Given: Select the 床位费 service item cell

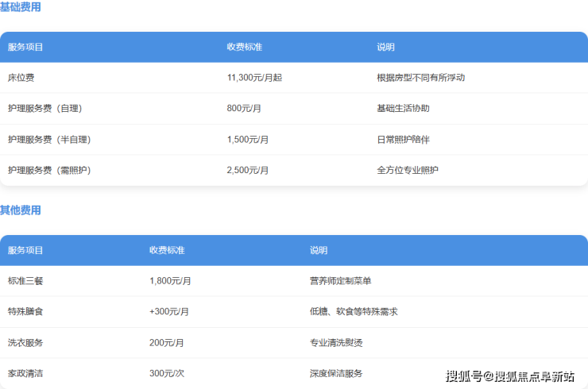Looking at the screenshot, I should pos(21,78).
